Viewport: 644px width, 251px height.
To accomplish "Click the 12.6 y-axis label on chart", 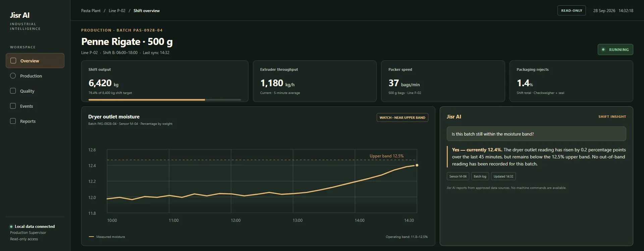I will [92, 150].
